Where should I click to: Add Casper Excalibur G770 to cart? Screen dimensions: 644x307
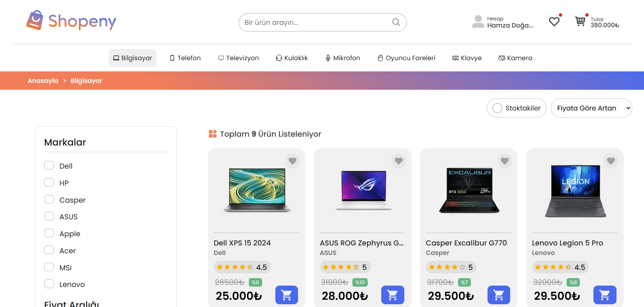(499, 295)
